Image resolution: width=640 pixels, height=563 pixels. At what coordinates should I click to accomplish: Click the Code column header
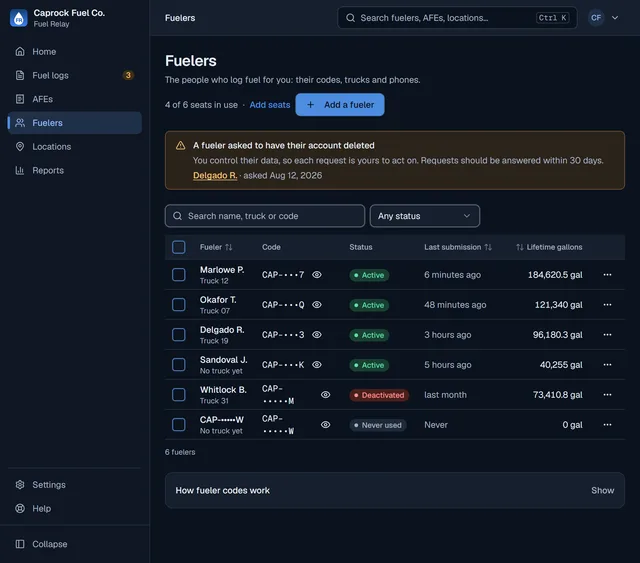point(271,247)
